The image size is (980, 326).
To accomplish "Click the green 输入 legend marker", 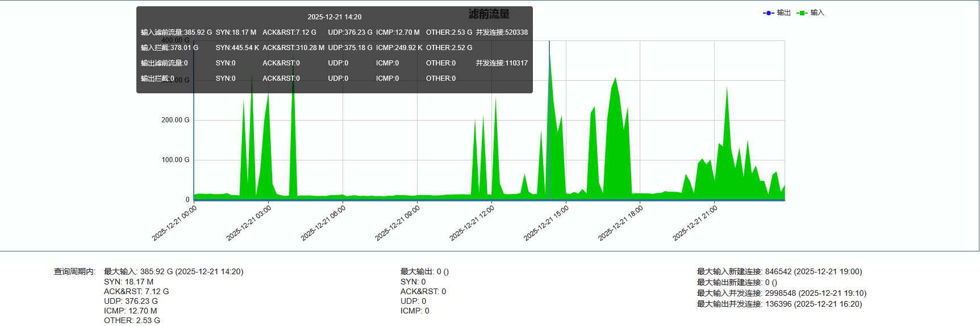I will pos(802,13).
